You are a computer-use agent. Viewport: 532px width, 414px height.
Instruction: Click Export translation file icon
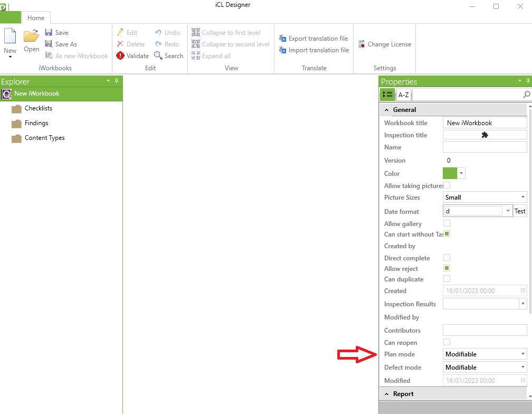point(282,39)
